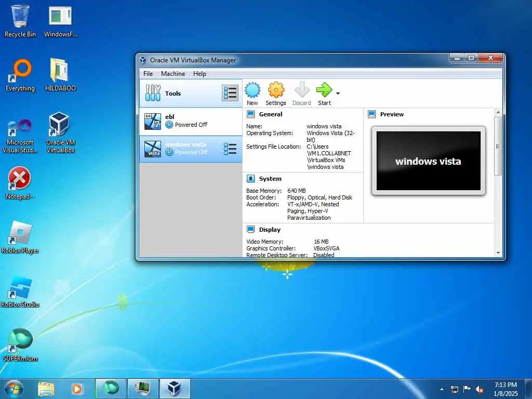Viewport: 532px width, 399px height.
Task: Open the WindowsF... desktop icon
Action: tap(60, 21)
